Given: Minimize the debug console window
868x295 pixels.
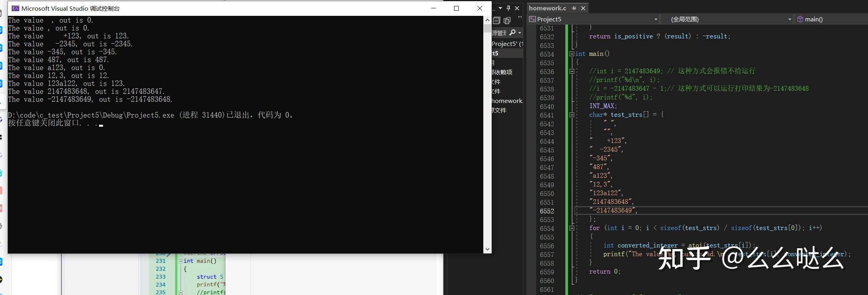Looking at the screenshot, I should [433, 8].
